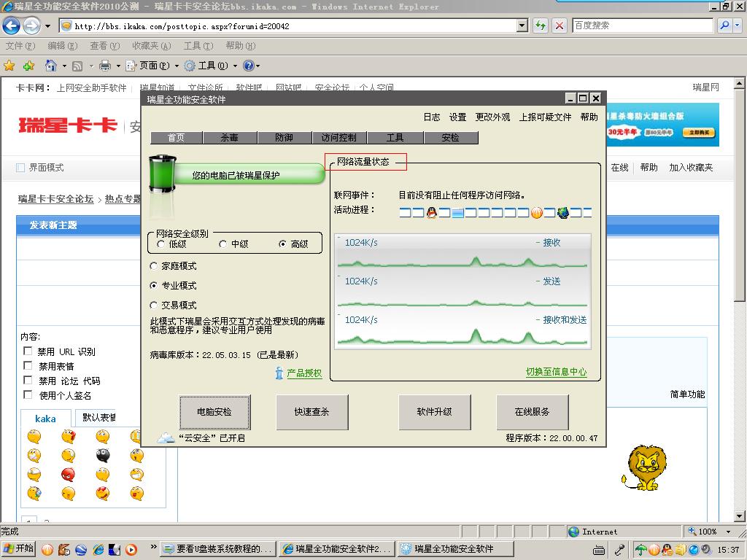
Task: Click the 快速查杀 button
Action: click(312, 412)
